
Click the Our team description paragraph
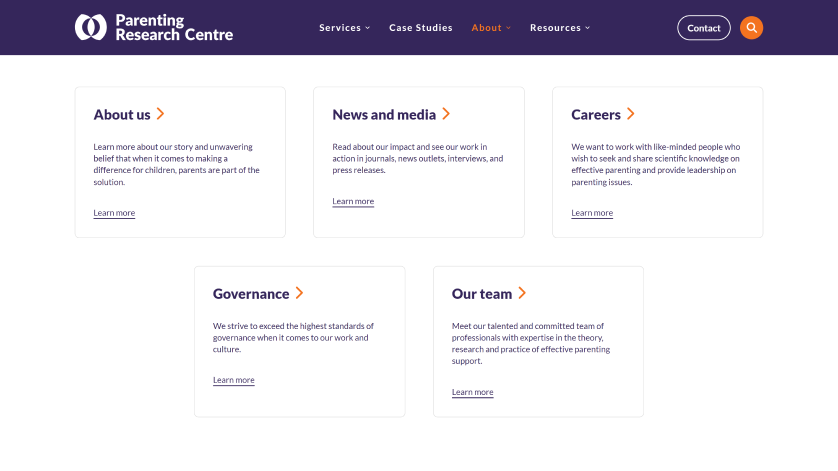tap(531, 343)
